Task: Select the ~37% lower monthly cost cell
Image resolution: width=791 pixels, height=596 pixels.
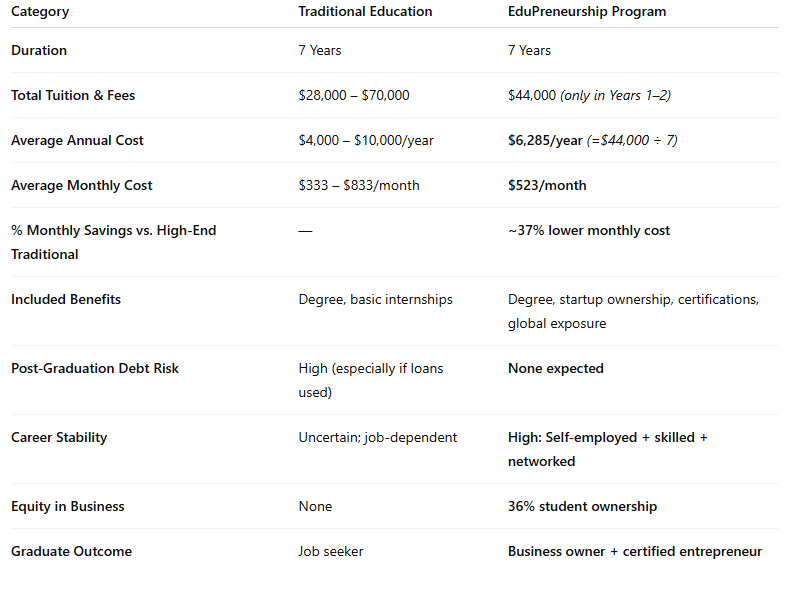Action: click(x=589, y=230)
